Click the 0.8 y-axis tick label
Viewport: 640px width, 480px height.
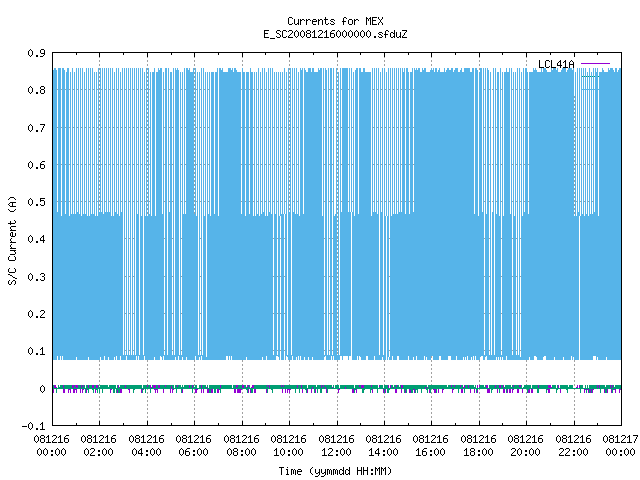36,90
